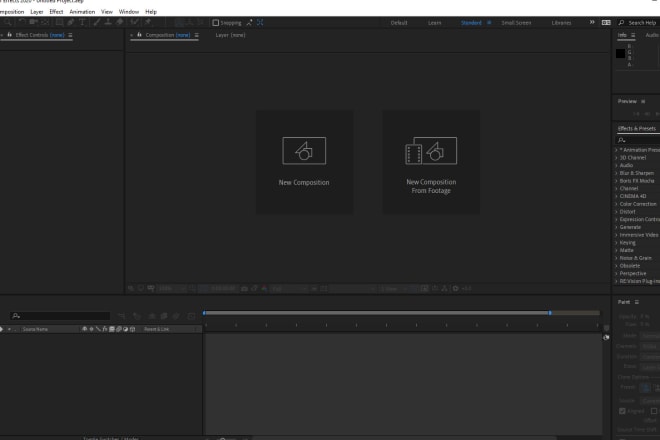This screenshot has height=440, width=660.
Task: Click the frame blending timeline icon
Action: pyautogui.click(x=164, y=316)
